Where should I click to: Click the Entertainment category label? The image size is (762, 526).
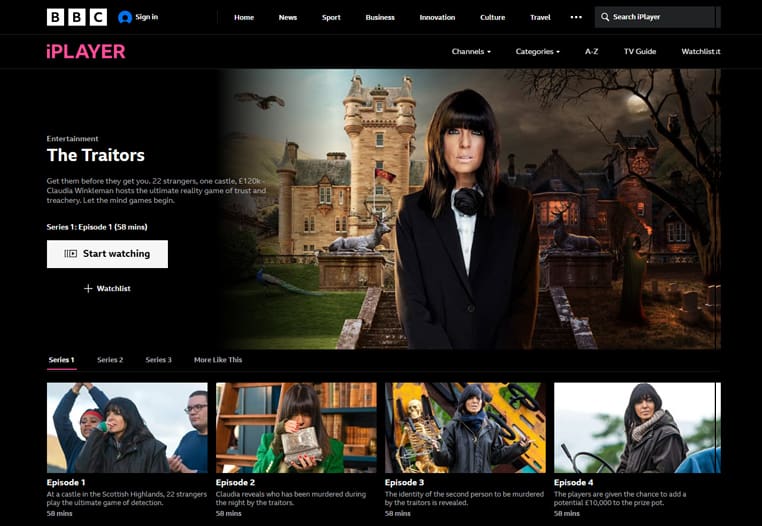click(72, 139)
